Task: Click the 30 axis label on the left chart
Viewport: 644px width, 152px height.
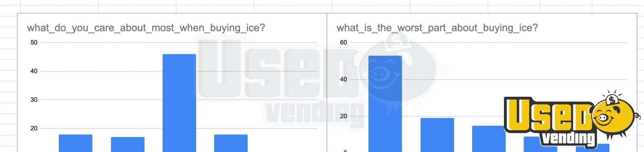Action: point(34,100)
